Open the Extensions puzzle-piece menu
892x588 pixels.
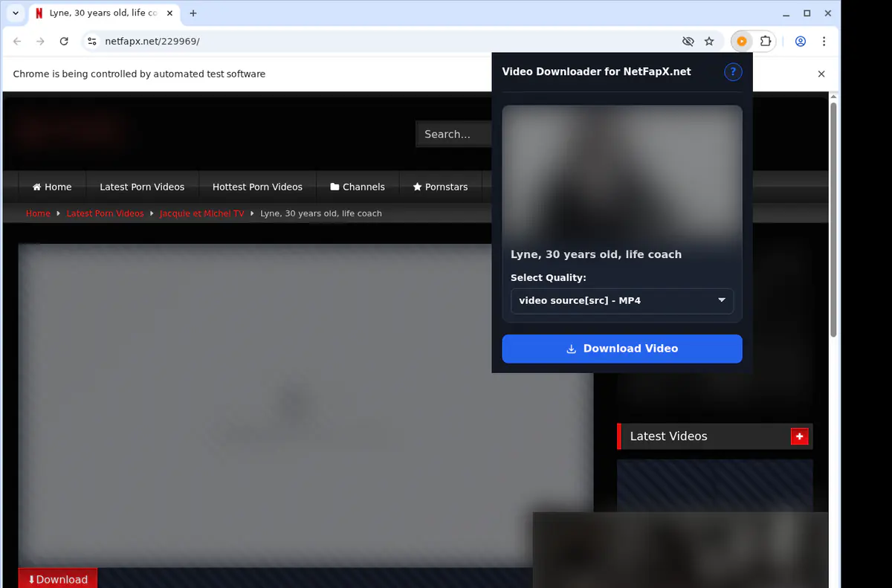(x=766, y=42)
